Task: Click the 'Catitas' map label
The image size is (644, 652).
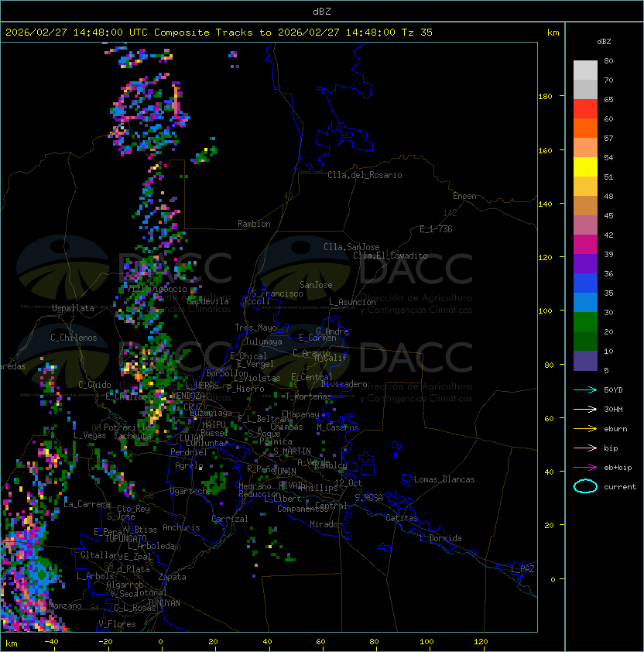Action: (x=402, y=518)
